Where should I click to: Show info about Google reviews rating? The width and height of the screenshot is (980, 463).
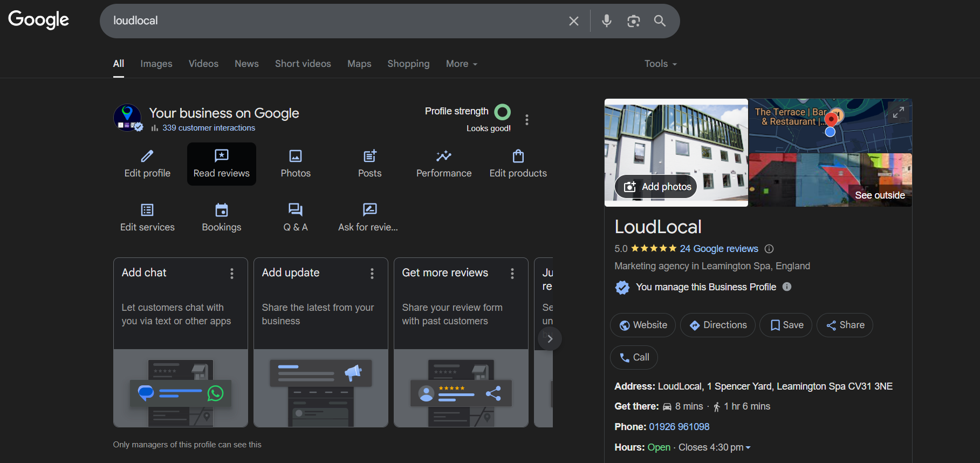(x=769, y=249)
